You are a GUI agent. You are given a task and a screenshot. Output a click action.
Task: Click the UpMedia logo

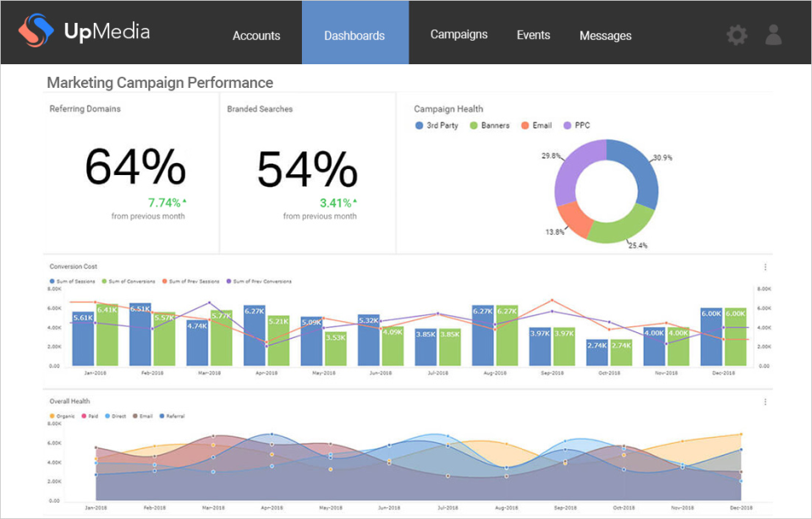(84, 30)
